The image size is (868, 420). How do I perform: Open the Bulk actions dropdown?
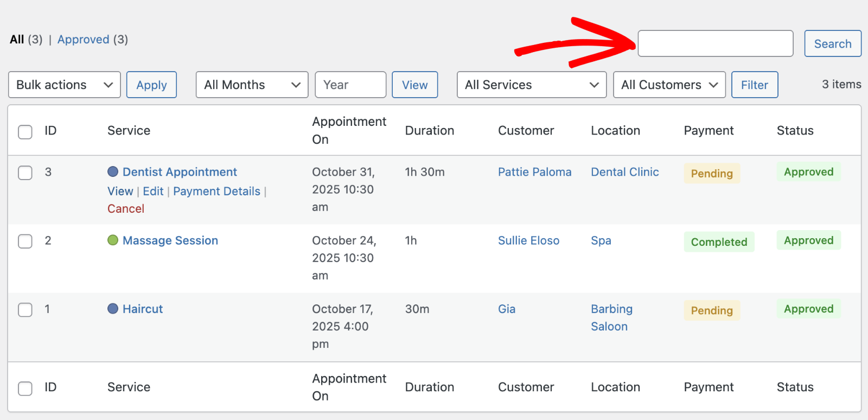click(x=65, y=85)
